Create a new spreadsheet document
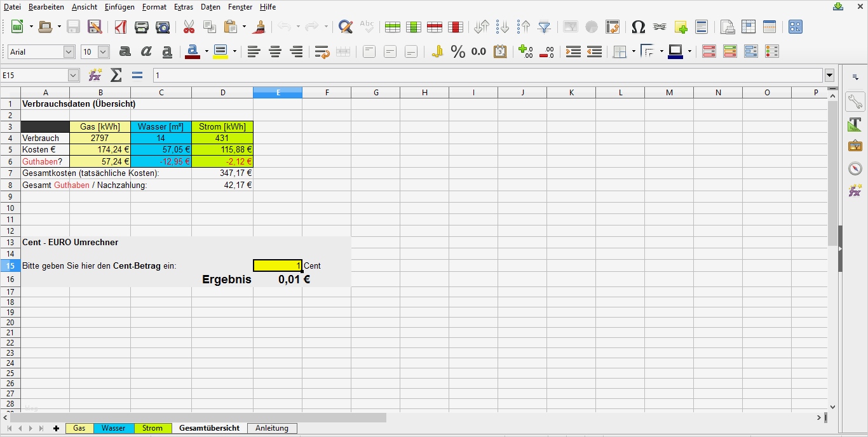 pyautogui.click(x=17, y=27)
